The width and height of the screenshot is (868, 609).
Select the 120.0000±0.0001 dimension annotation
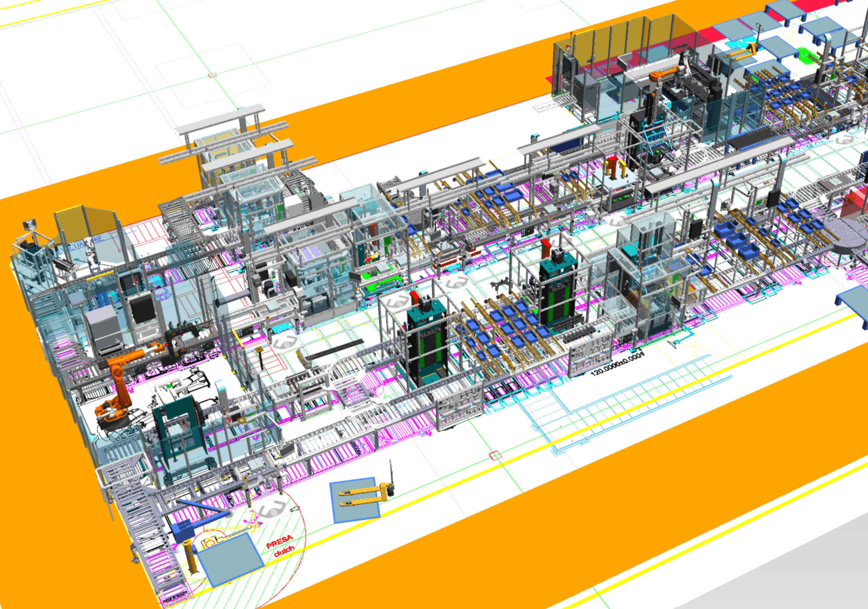coord(617,364)
